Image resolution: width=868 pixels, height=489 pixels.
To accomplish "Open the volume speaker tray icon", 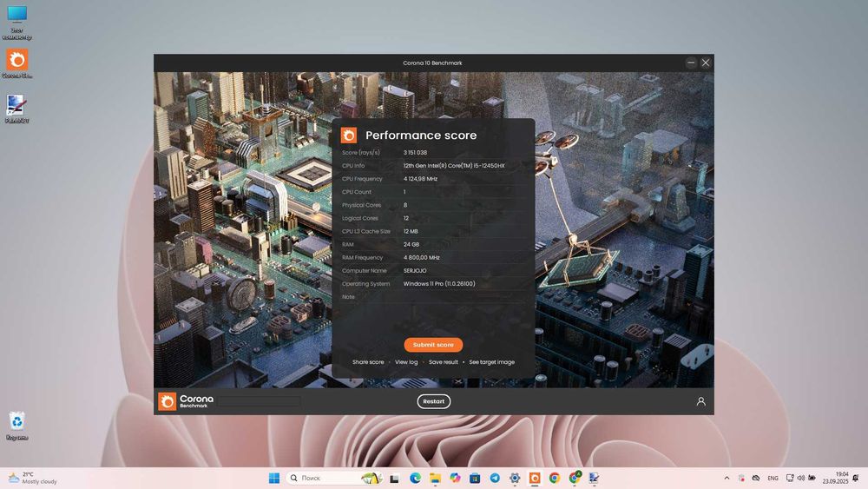I will click(x=801, y=478).
